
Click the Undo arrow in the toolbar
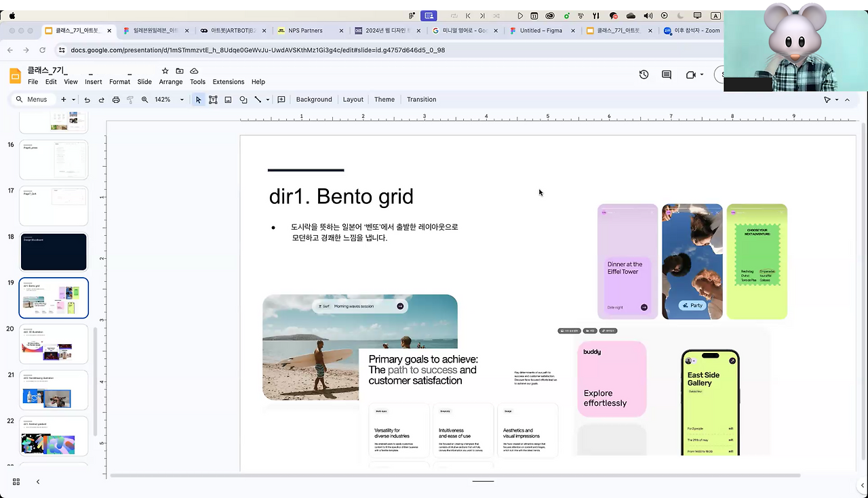(x=87, y=100)
